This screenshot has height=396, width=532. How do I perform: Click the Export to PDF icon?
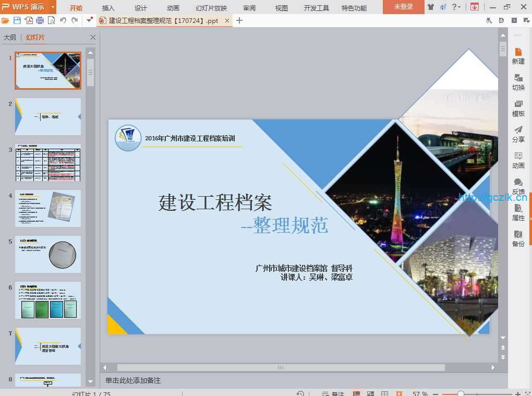pos(29,20)
